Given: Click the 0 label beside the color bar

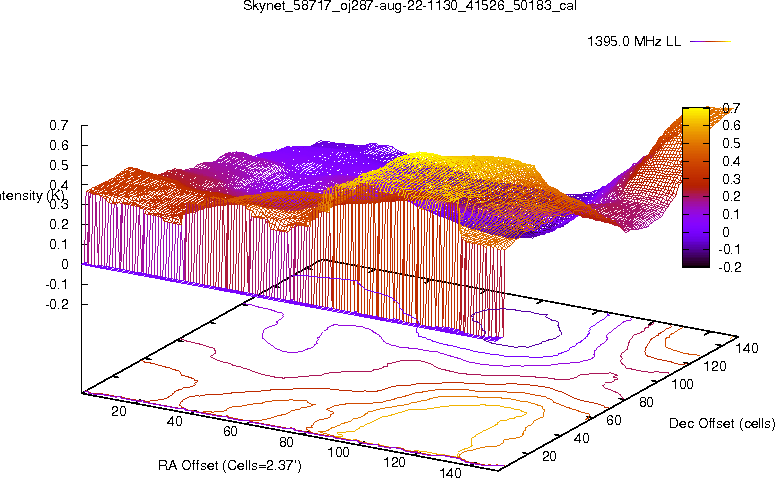Looking at the screenshot, I should 726,232.
